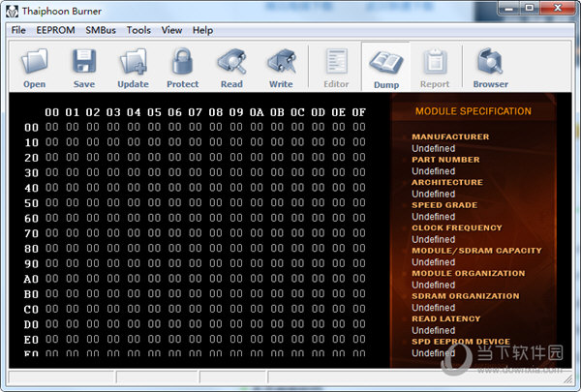581x392 pixels.
Task: Maximize the Thaiphoon Burner window
Action: tap(529, 8)
